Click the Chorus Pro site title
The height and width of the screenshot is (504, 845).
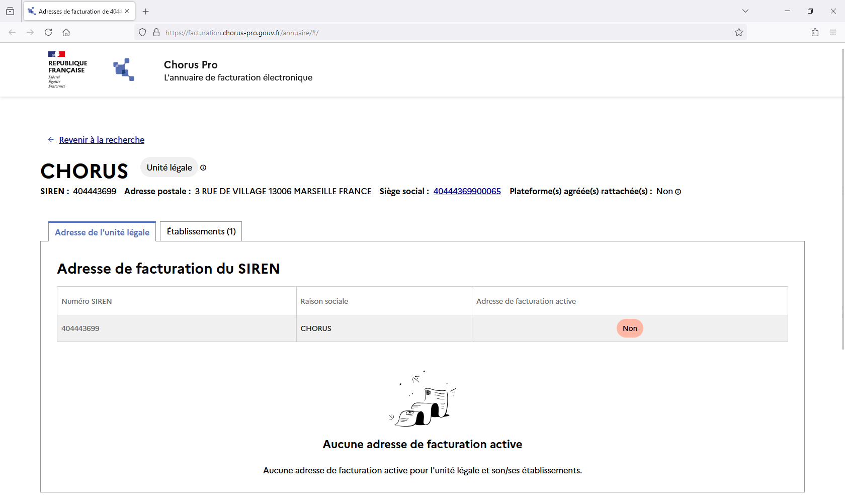click(191, 65)
